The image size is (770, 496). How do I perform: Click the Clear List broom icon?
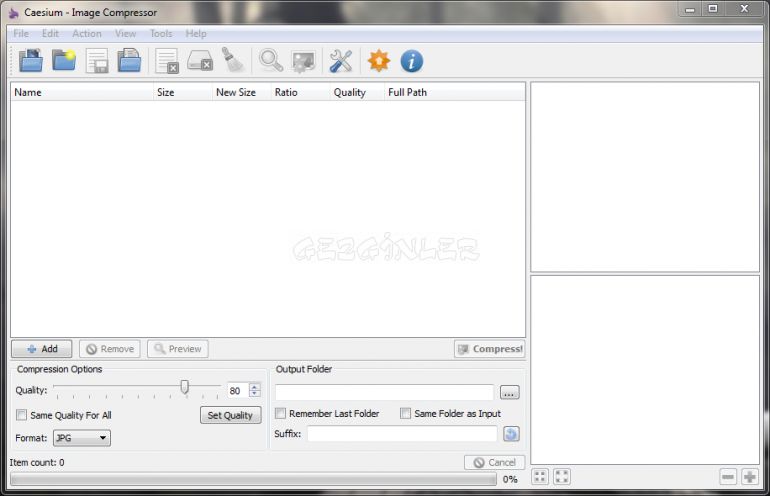[x=233, y=60]
